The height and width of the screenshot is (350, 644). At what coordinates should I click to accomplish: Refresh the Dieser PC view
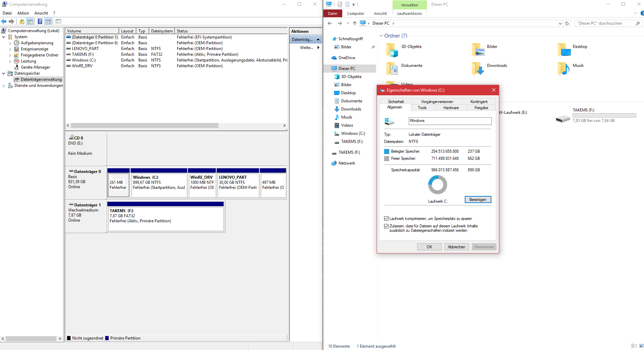click(x=567, y=23)
